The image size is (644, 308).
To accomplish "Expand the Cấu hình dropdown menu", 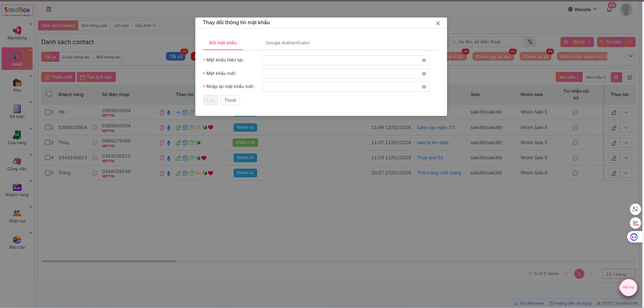I will 146,26.
